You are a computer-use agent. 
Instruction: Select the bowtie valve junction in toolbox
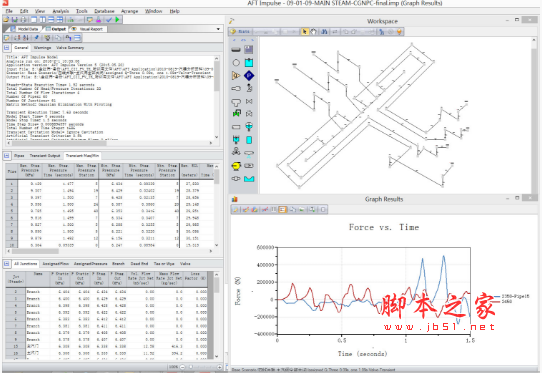[249, 101]
